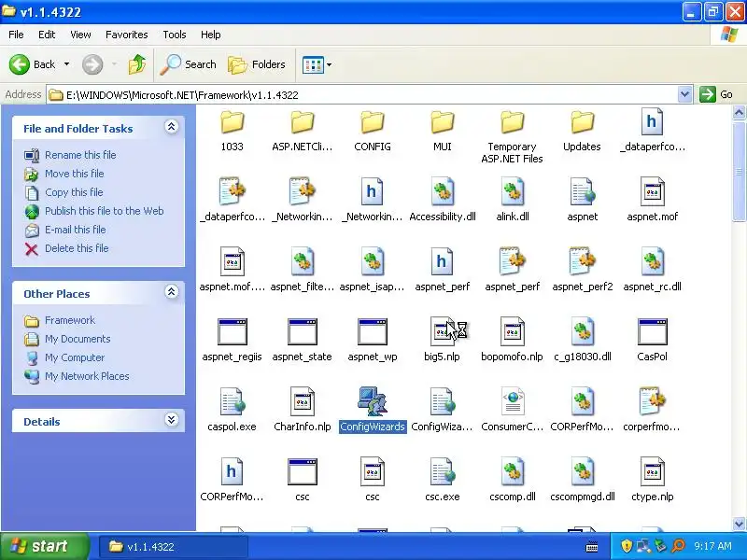Select the ctype.nlp file icon
Viewport: 747px width, 560px height.
[652, 471]
